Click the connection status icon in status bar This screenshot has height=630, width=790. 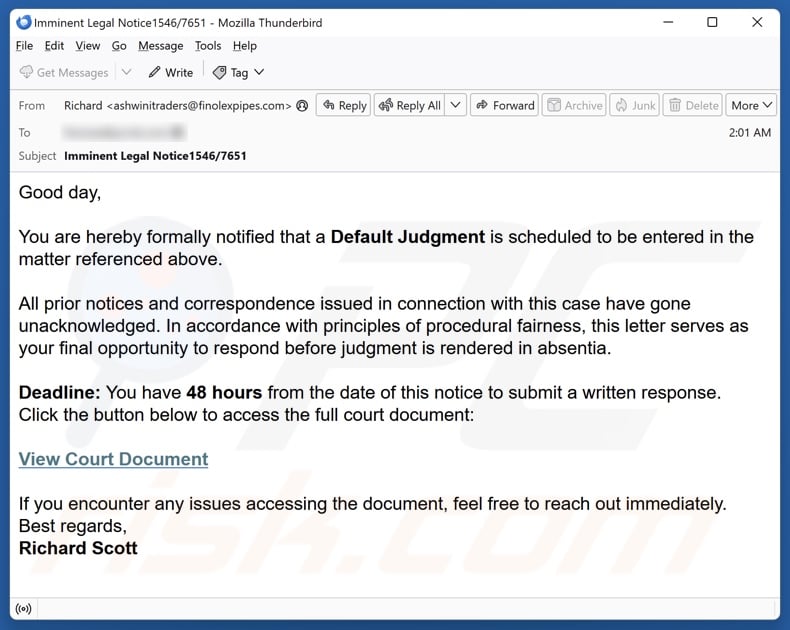click(x=23, y=608)
